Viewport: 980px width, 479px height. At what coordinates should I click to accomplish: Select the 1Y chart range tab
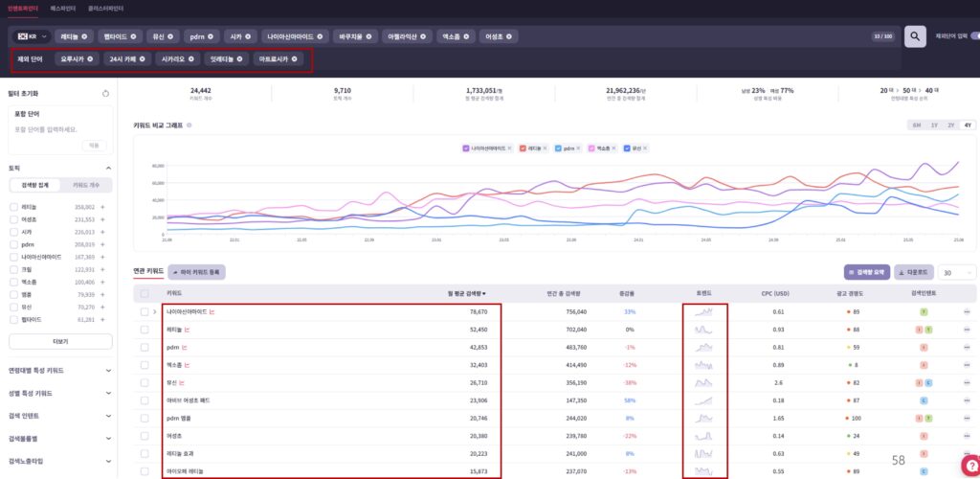(933, 125)
